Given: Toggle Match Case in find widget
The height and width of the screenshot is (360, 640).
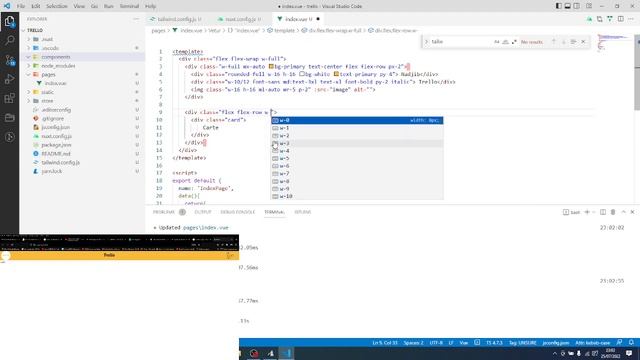Looking at the screenshot, I should [497, 42].
